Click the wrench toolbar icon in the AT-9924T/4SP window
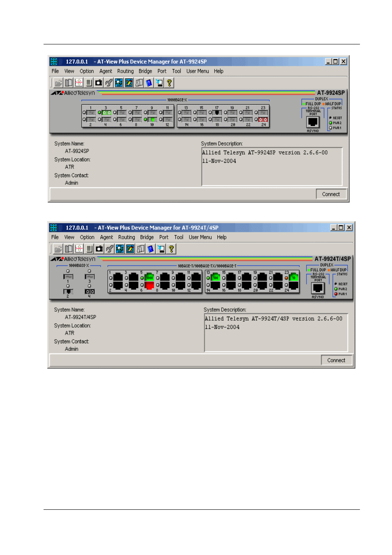Viewport: 392px width, 555px height. point(109,249)
